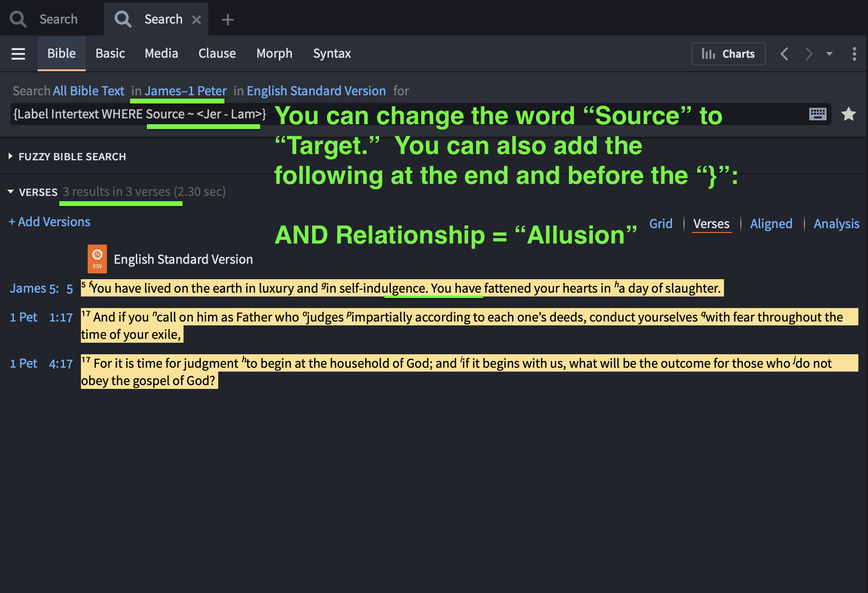Click into the search query input box
Image resolution: width=868 pixels, height=593 pixels.
(x=421, y=114)
